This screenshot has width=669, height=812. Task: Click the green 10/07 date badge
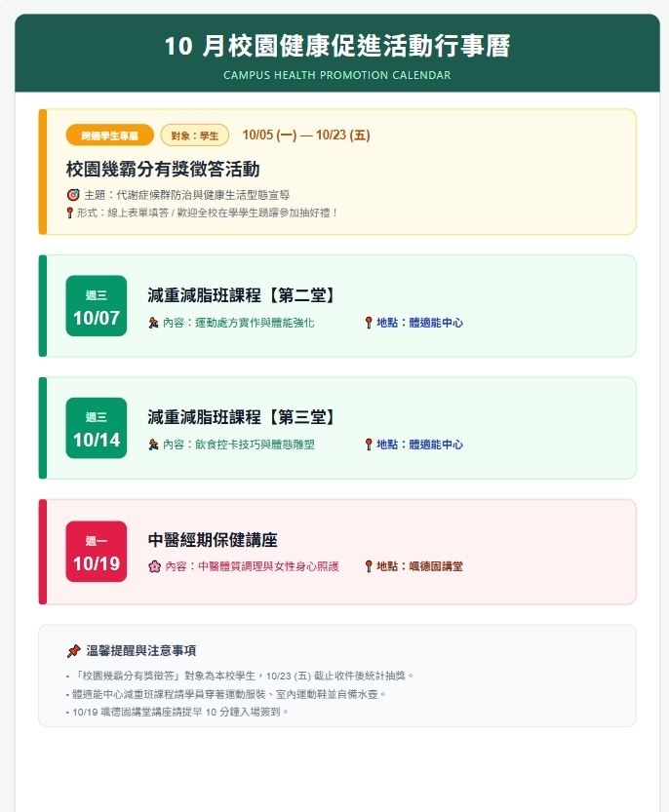point(97,306)
